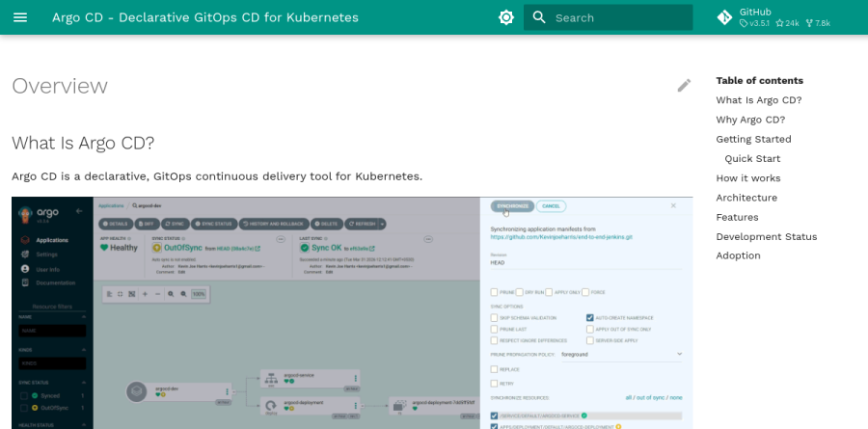
Task: Check the RETRY checkbox
Action: 494,383
